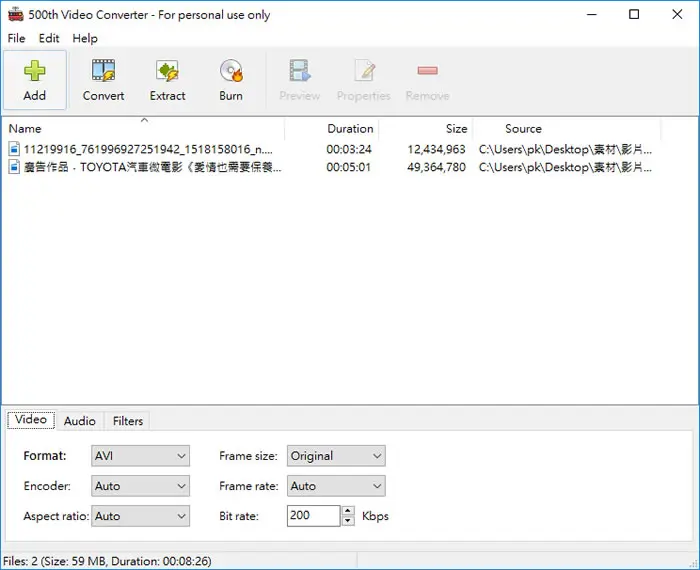Expand the Aspect ratio combo box
The width and height of the screenshot is (700, 570).
[x=141, y=516]
